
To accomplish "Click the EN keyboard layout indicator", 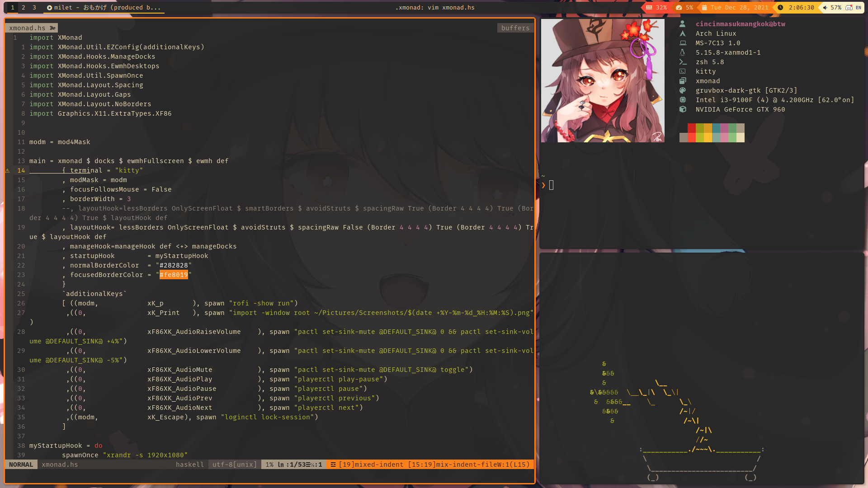I will tap(858, 8).
